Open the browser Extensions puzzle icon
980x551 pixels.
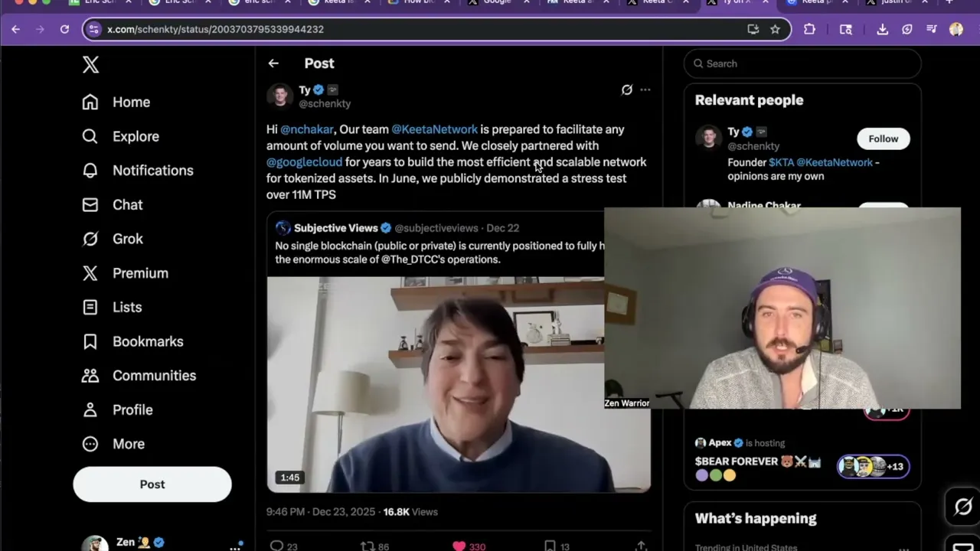click(x=809, y=29)
